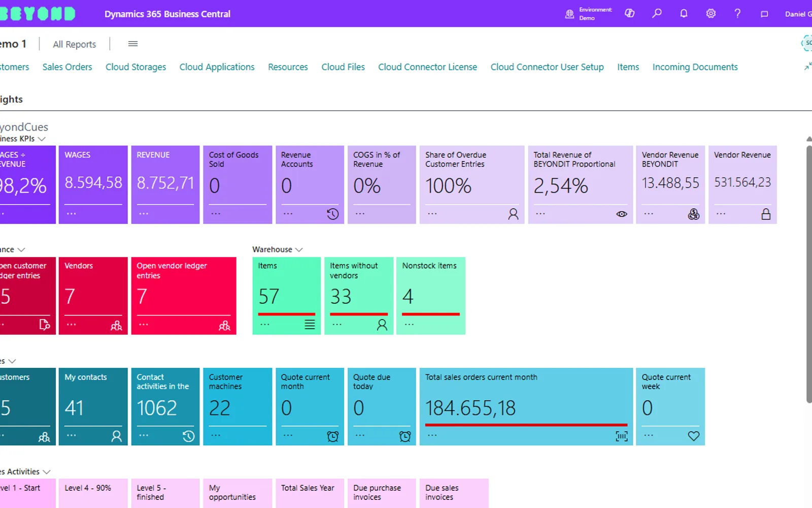The image size is (812, 508).
Task: Open the search magnifier in the header
Action: [657, 14]
